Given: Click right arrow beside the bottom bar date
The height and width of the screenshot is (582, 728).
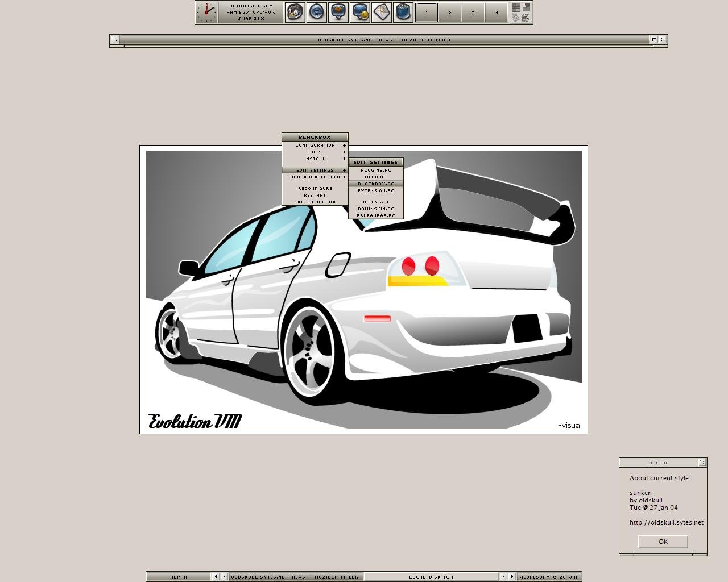Looking at the screenshot, I should [x=512, y=577].
